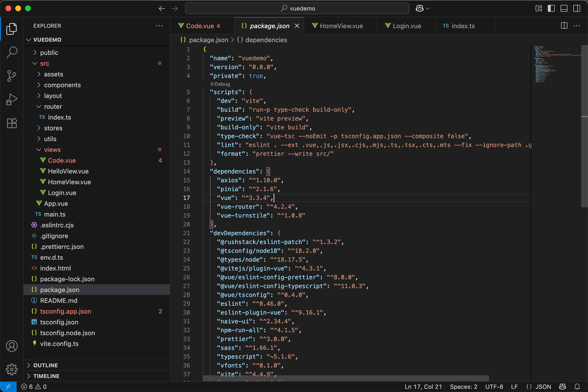Image resolution: width=588 pixels, height=392 pixels.
Task: Switch to index.ts tab
Action: [x=465, y=26]
